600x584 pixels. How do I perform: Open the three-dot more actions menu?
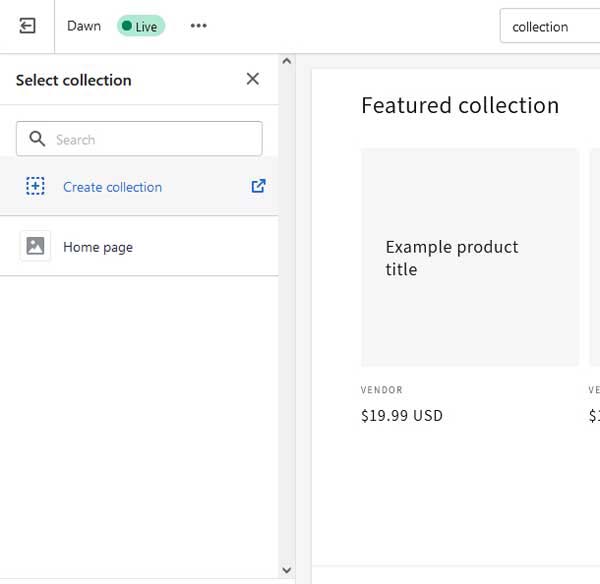(199, 26)
